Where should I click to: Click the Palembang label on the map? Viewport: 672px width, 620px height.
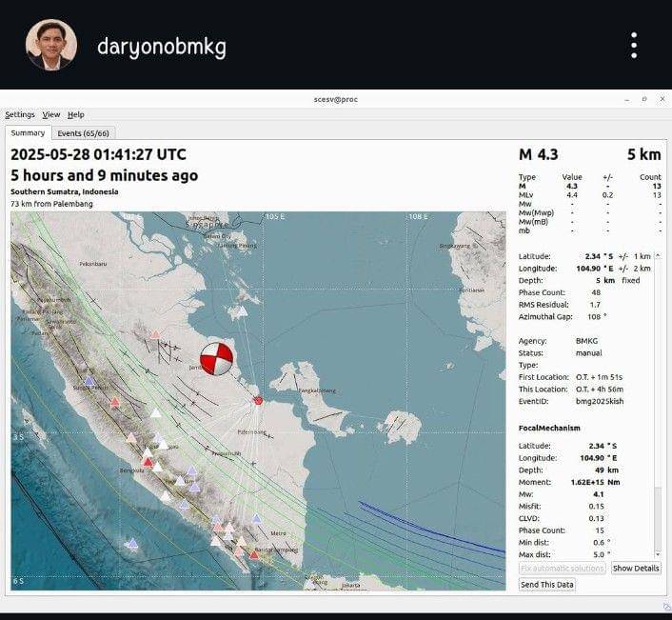point(251,431)
